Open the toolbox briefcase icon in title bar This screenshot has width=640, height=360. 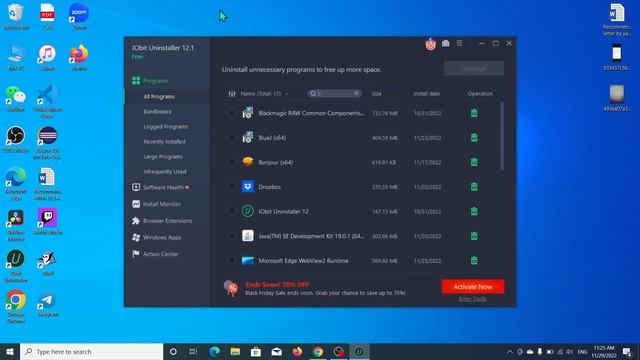445,43
